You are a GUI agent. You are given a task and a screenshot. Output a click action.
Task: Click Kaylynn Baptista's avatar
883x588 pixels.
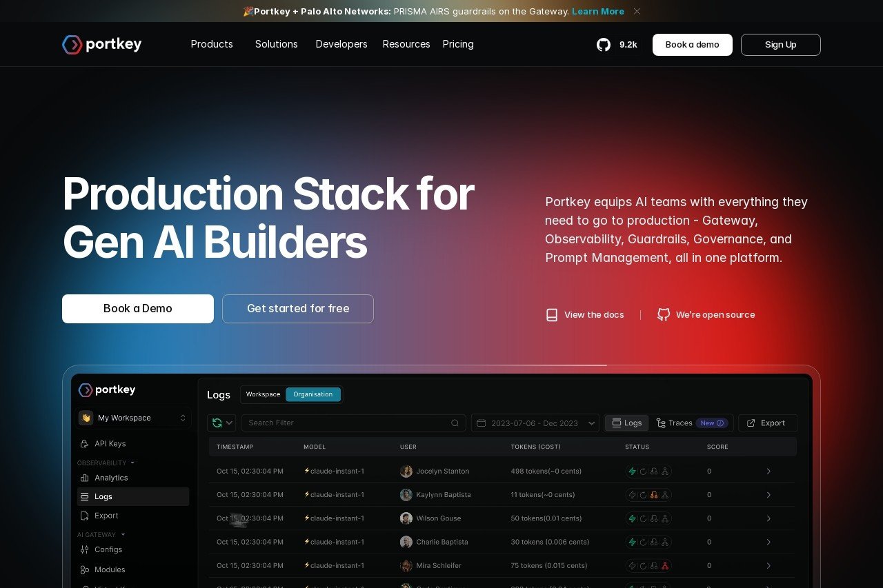click(406, 495)
